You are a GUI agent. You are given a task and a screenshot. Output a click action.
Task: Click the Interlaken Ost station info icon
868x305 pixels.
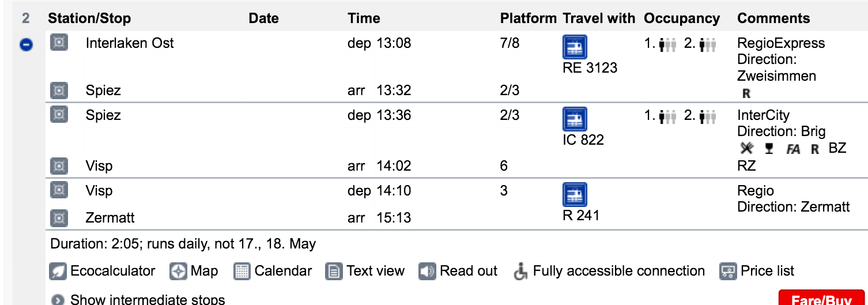[x=59, y=43]
